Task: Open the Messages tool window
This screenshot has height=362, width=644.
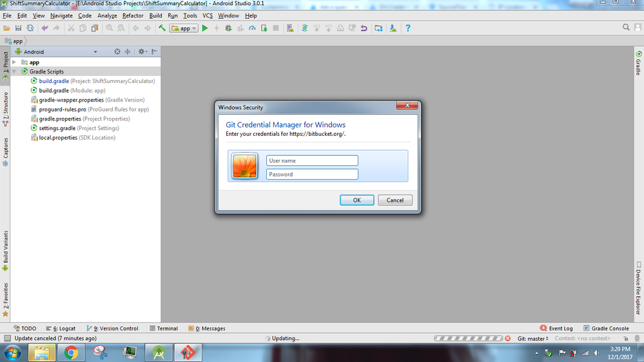Action: pos(206,329)
